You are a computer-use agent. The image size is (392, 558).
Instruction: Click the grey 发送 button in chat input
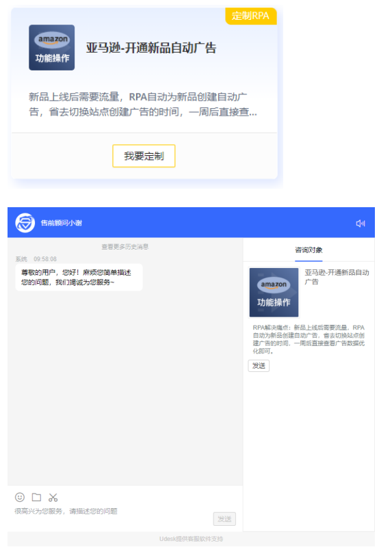pos(224,519)
